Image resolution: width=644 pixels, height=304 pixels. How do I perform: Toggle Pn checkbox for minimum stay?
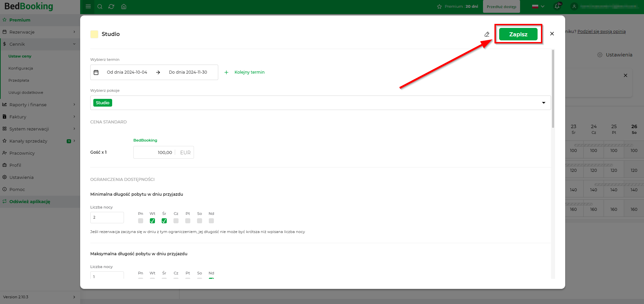141,221
